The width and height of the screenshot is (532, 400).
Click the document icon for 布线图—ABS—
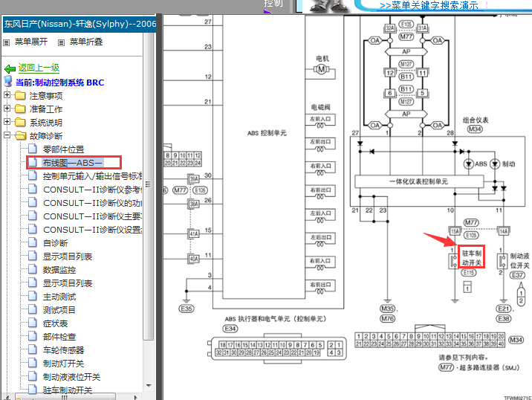click(x=33, y=162)
